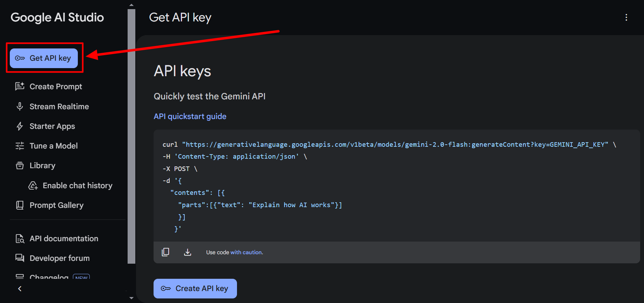This screenshot has width=644, height=303.
Task: Open the API quickstart guide link
Action: pyautogui.click(x=190, y=116)
